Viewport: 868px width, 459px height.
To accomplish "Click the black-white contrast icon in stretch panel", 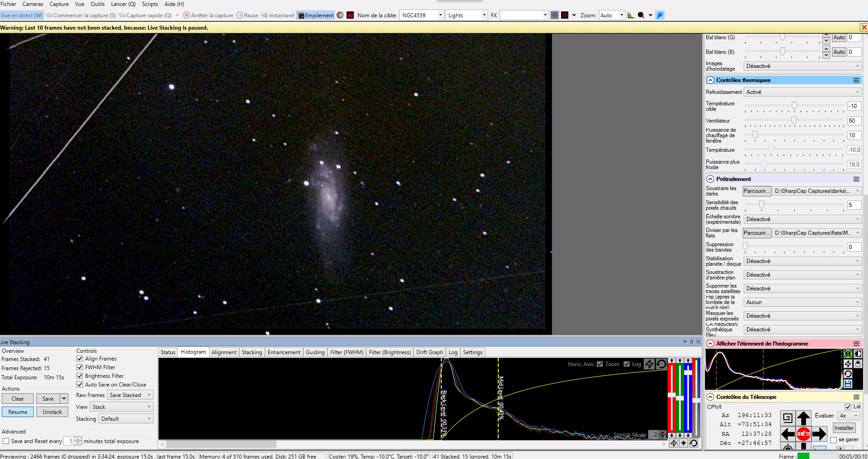I will pos(858,354).
